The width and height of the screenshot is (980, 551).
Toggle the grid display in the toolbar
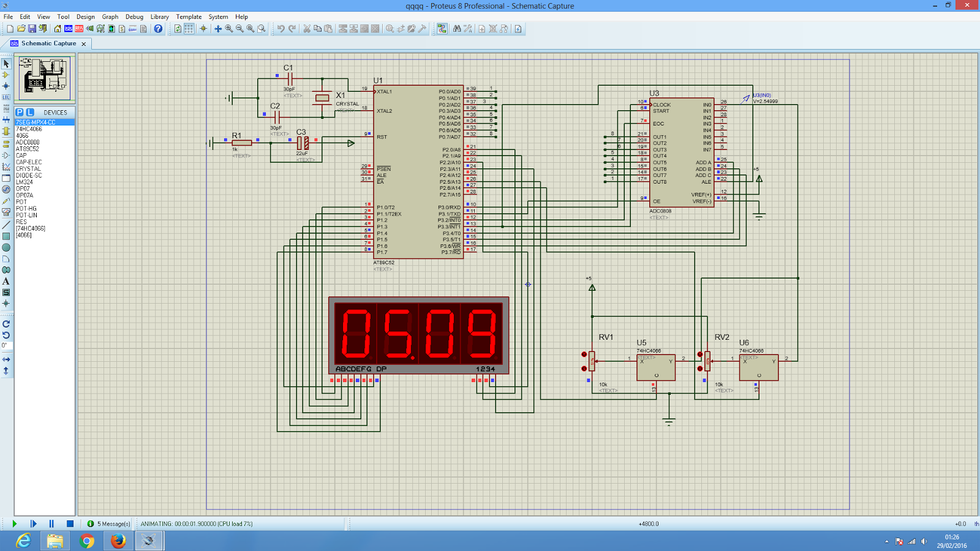pyautogui.click(x=189, y=29)
